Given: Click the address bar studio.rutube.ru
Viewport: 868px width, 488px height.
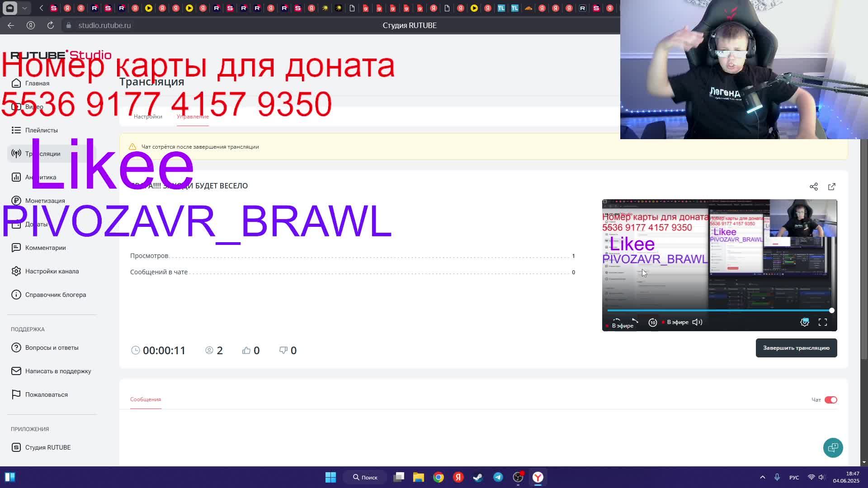Looking at the screenshot, I should 104,25.
